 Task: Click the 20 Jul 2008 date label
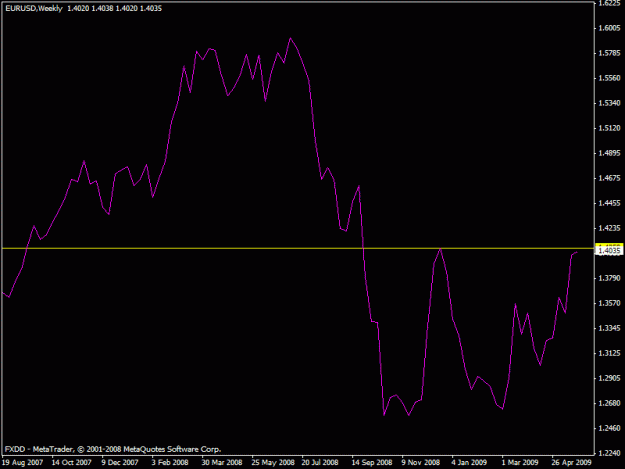[320, 462]
